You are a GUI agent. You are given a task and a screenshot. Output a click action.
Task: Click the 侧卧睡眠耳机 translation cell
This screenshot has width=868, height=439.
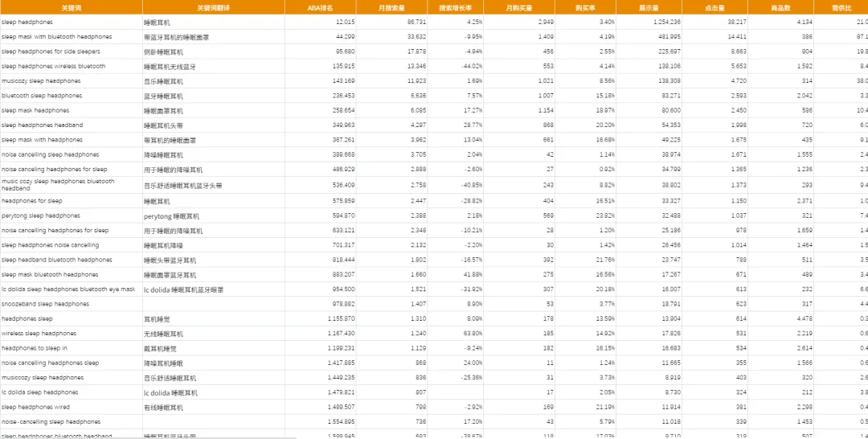tap(163, 51)
